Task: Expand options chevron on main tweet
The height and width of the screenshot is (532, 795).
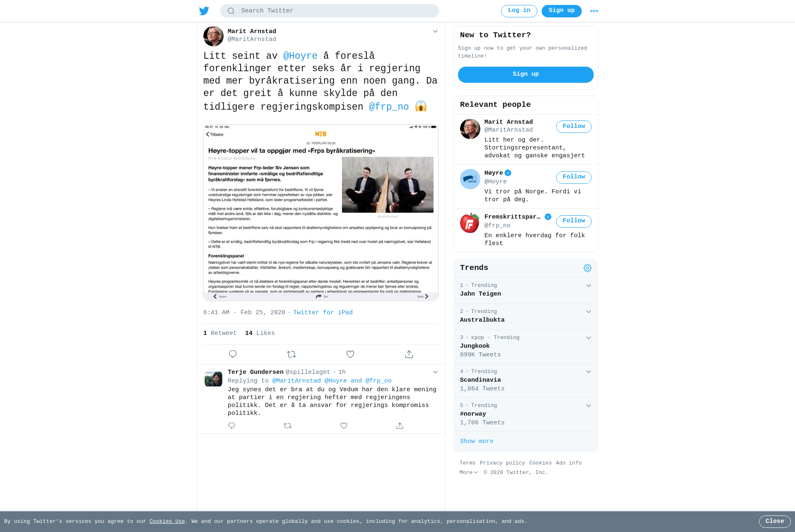Action: [x=435, y=31]
